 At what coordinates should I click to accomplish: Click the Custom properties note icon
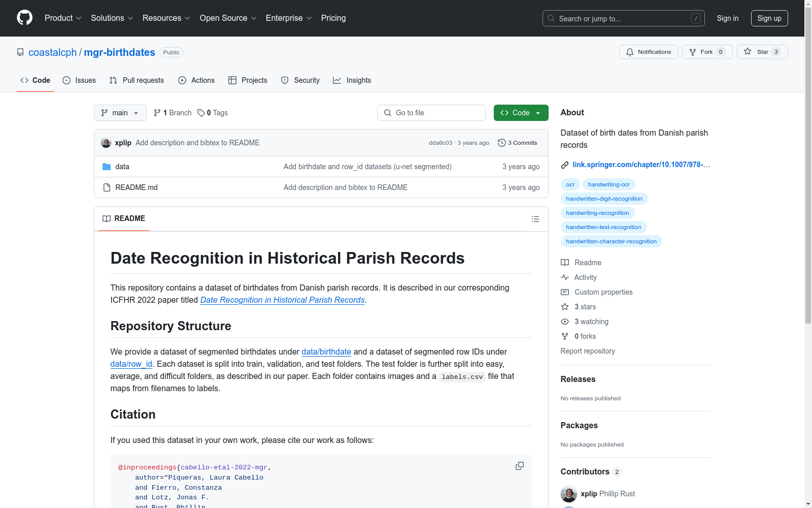[x=565, y=292]
